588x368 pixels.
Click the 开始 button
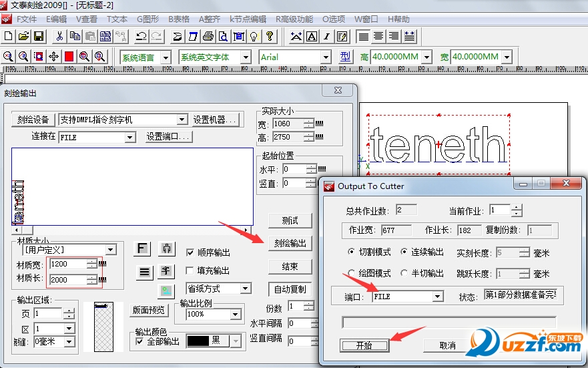364,345
